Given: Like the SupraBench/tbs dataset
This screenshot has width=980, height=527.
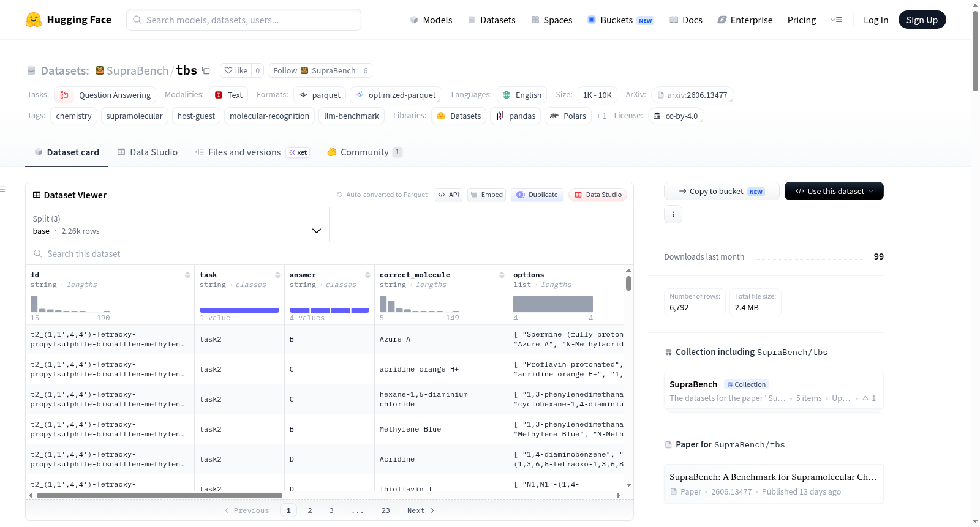Looking at the screenshot, I should tap(236, 70).
